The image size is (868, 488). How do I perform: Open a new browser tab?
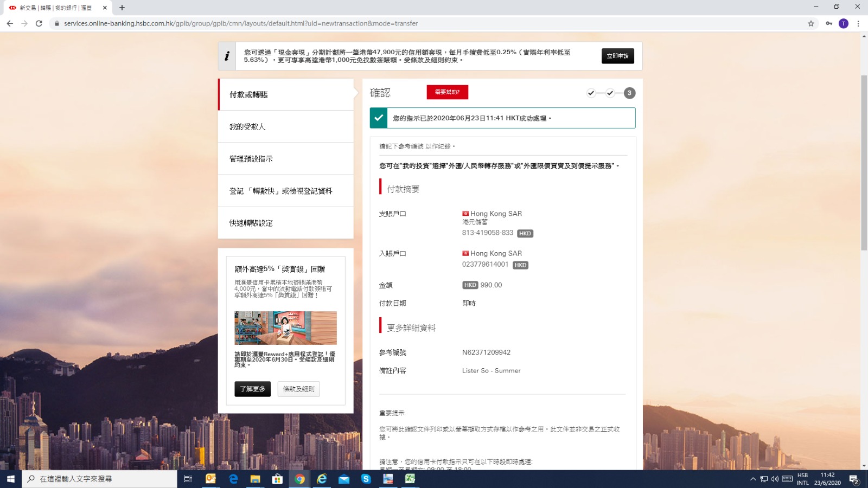(x=122, y=8)
